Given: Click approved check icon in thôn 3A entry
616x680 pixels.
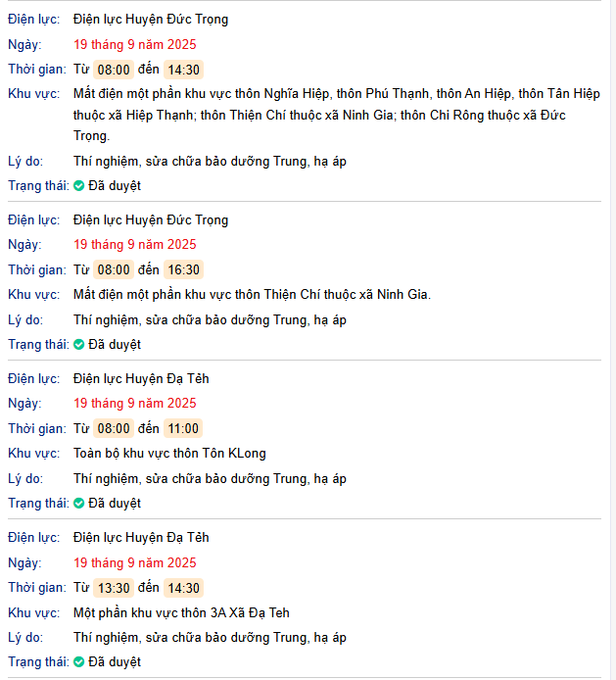Looking at the screenshot, I should (x=79, y=661).
